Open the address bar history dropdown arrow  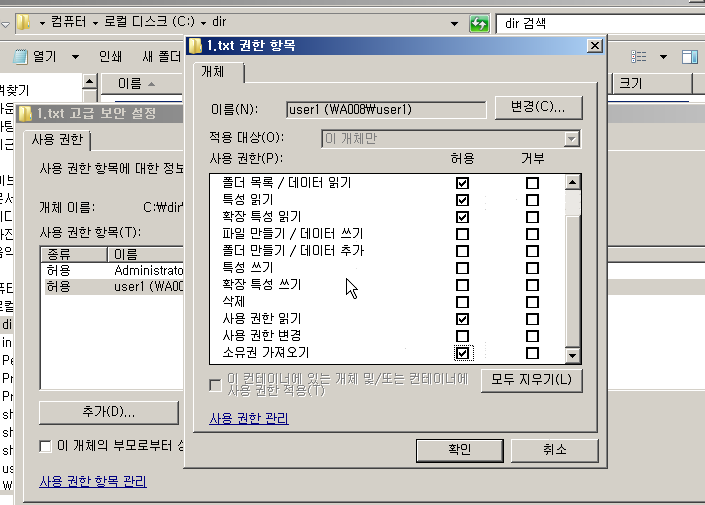point(455,23)
